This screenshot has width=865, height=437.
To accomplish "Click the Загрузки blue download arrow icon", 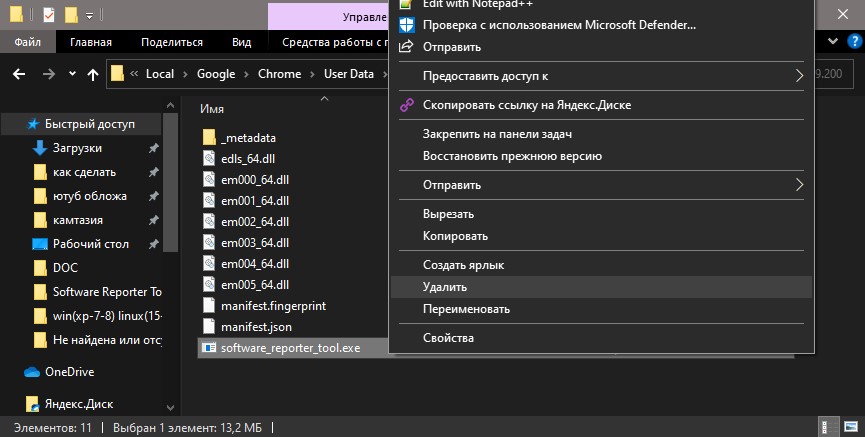I will coord(40,148).
